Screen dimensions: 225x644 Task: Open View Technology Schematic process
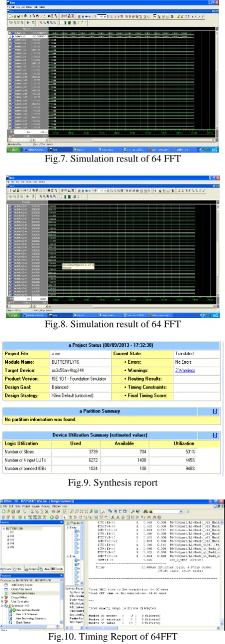coord(31,618)
